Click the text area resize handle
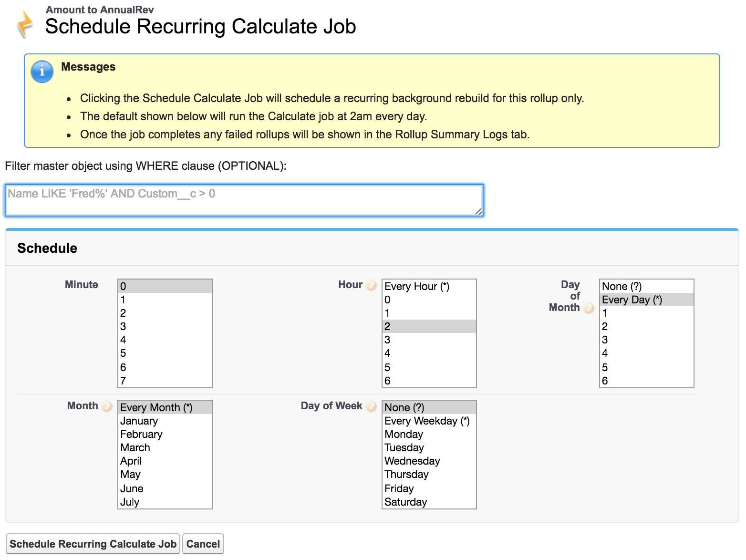 point(478,211)
